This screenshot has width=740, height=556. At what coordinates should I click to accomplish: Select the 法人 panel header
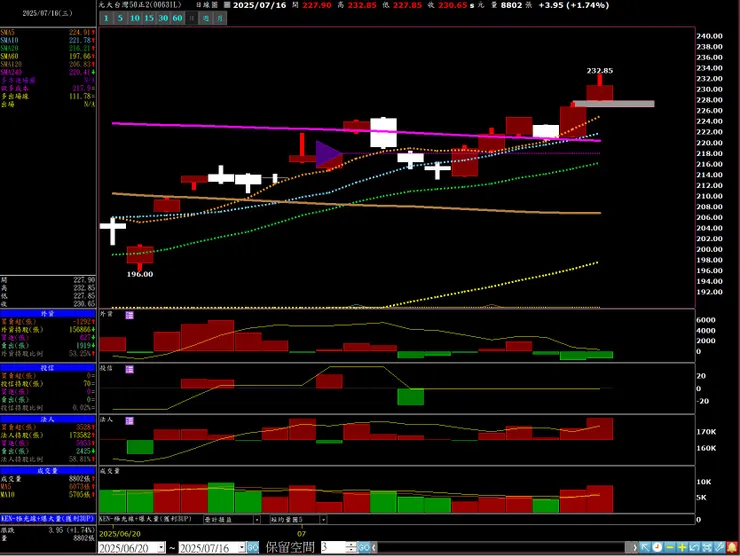(48, 419)
